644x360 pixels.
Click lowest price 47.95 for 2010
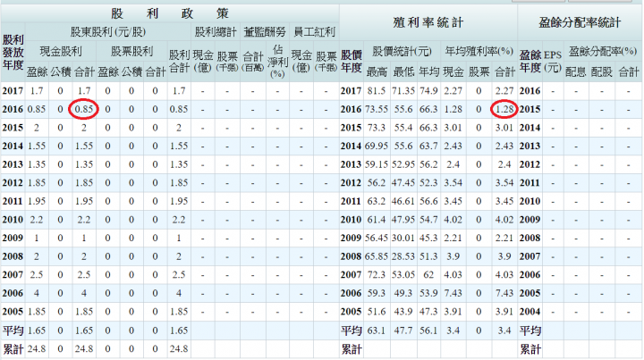(x=403, y=220)
